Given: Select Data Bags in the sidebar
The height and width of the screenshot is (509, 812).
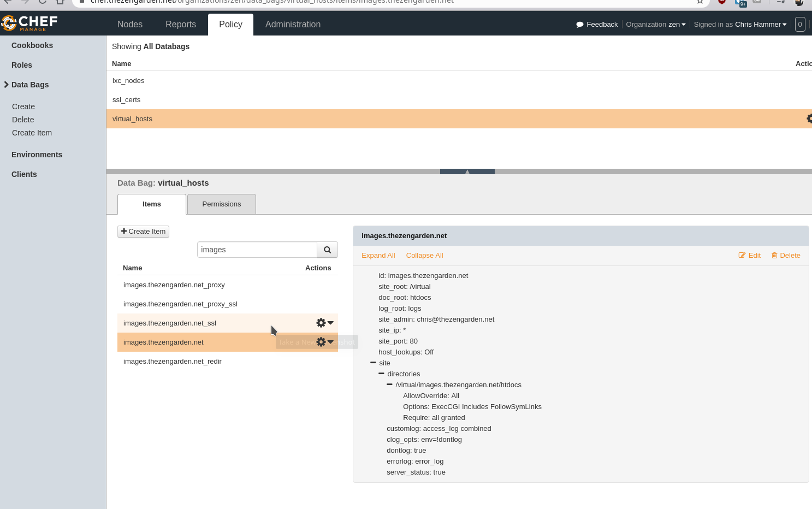Looking at the screenshot, I should [30, 85].
